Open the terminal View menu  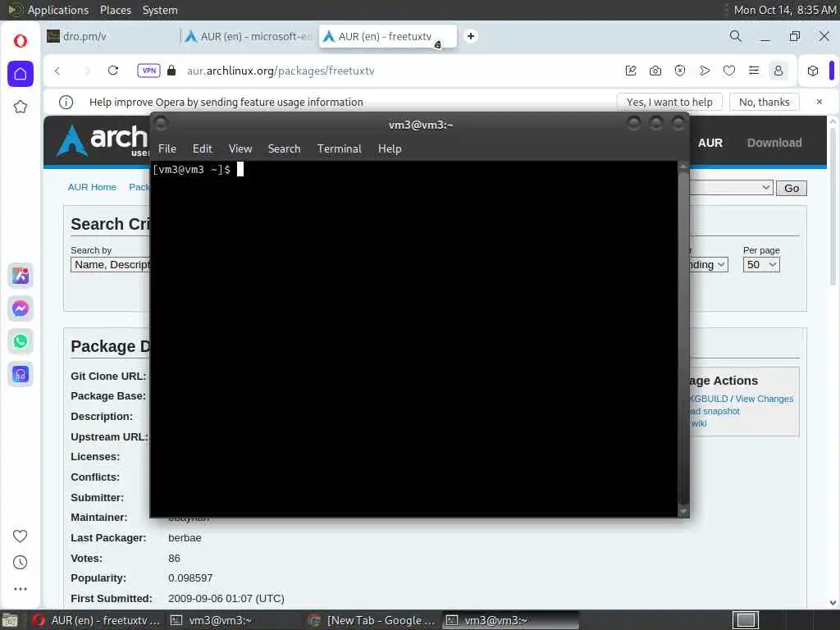click(240, 149)
